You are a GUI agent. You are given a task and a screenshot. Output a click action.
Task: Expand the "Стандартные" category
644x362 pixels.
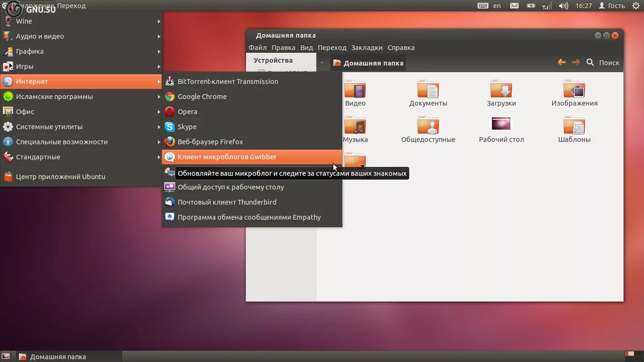(x=81, y=157)
